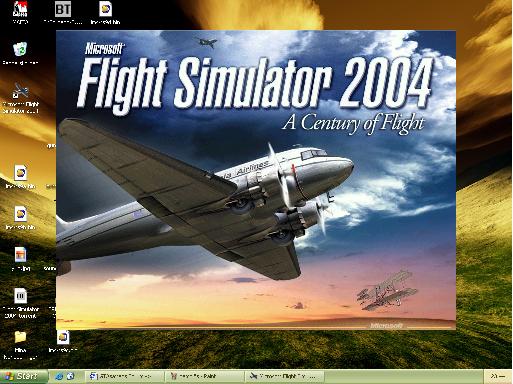This screenshot has height=384, width=513.
Task: Select the file icon right of folder
Action: point(63,341)
